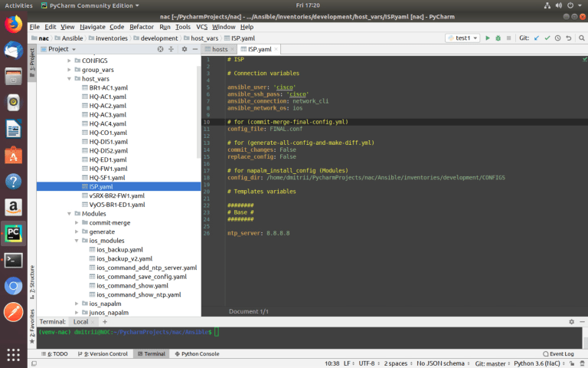Update project via Git blue arrow icon
The width and height of the screenshot is (588, 368).
[537, 38]
